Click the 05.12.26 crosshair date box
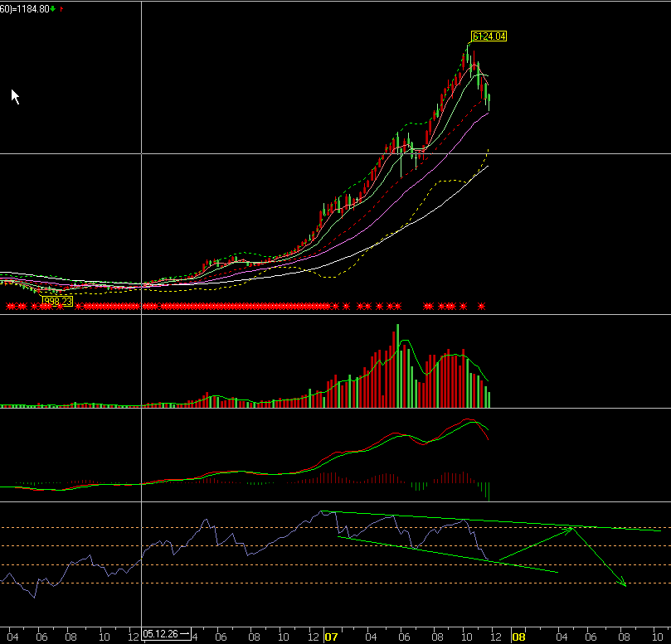 click(x=167, y=634)
